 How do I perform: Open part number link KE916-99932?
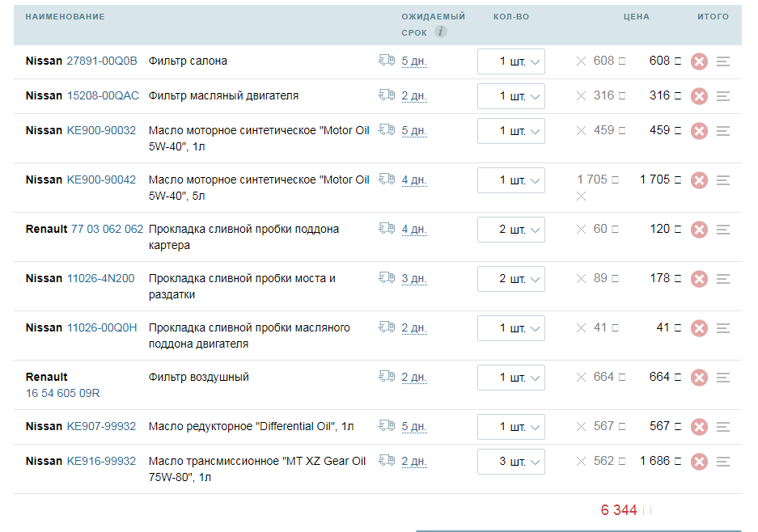pyautogui.click(x=101, y=461)
